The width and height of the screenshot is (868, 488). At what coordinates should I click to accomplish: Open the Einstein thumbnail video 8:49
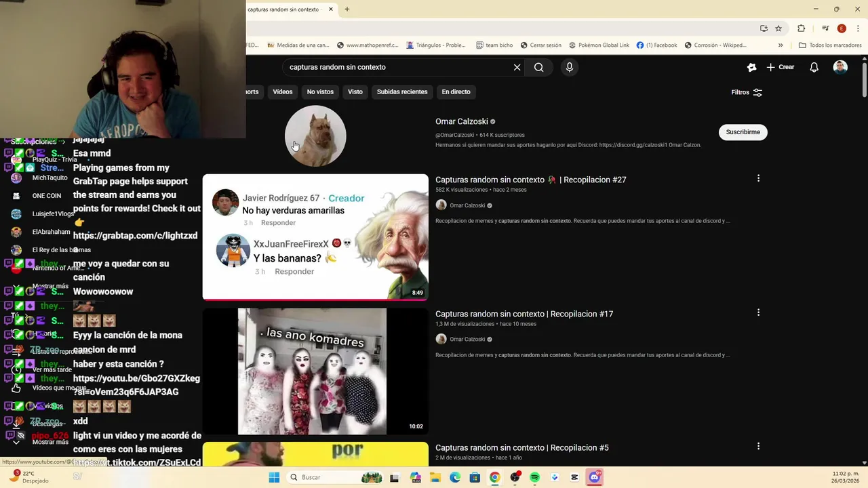point(315,237)
